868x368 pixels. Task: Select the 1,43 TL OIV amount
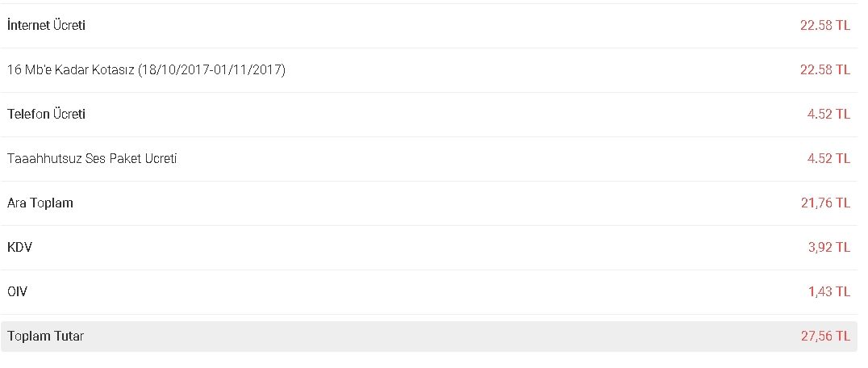(828, 292)
